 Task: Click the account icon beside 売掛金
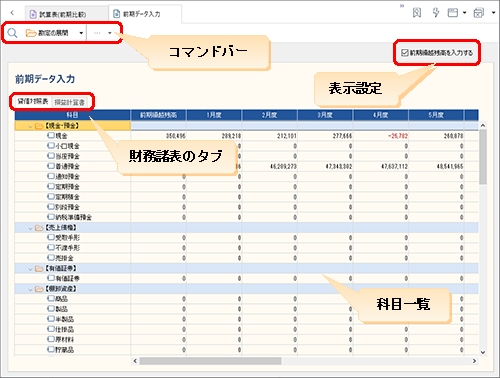(x=51, y=257)
